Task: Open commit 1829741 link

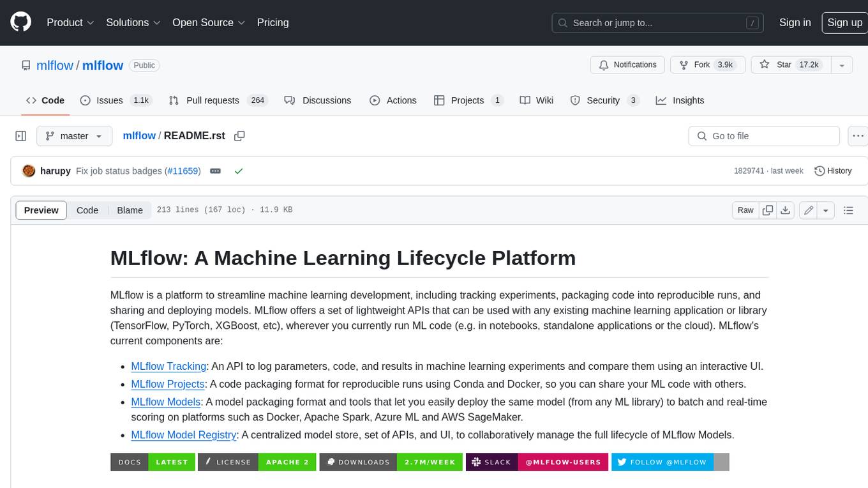Action: 748,171
